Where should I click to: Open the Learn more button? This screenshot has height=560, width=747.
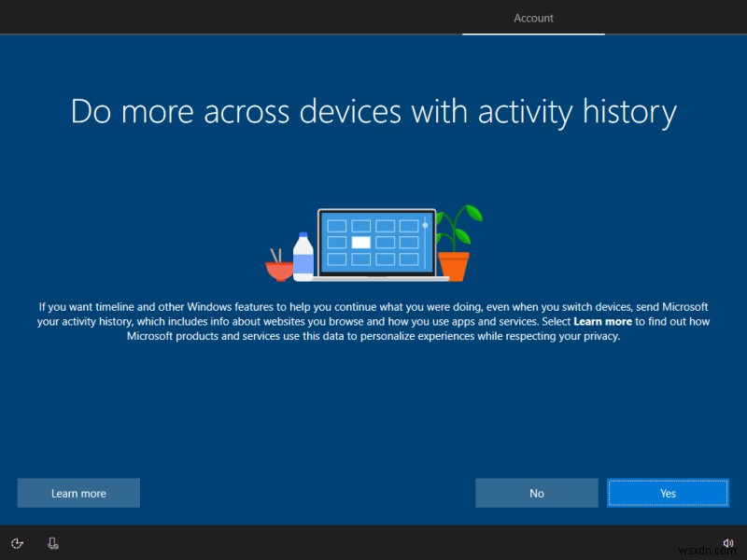(x=78, y=493)
